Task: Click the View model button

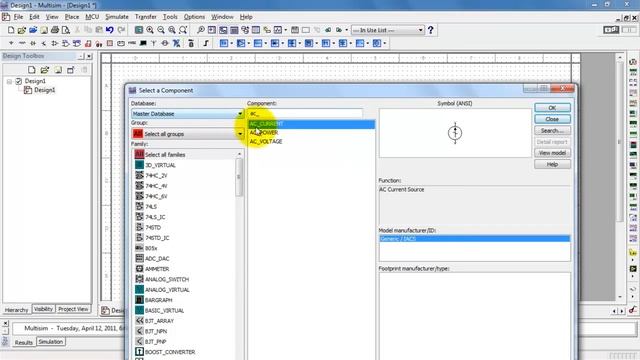Action: [552, 153]
